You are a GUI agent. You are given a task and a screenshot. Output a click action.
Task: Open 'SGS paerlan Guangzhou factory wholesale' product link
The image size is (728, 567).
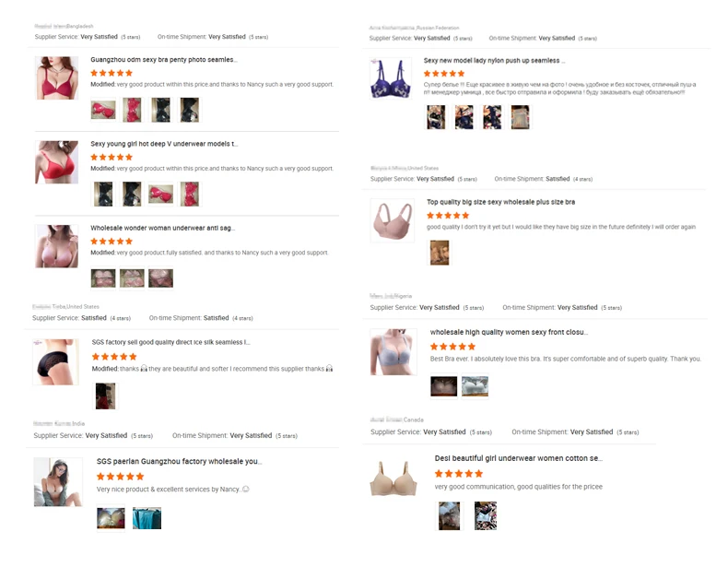pyautogui.click(x=179, y=461)
